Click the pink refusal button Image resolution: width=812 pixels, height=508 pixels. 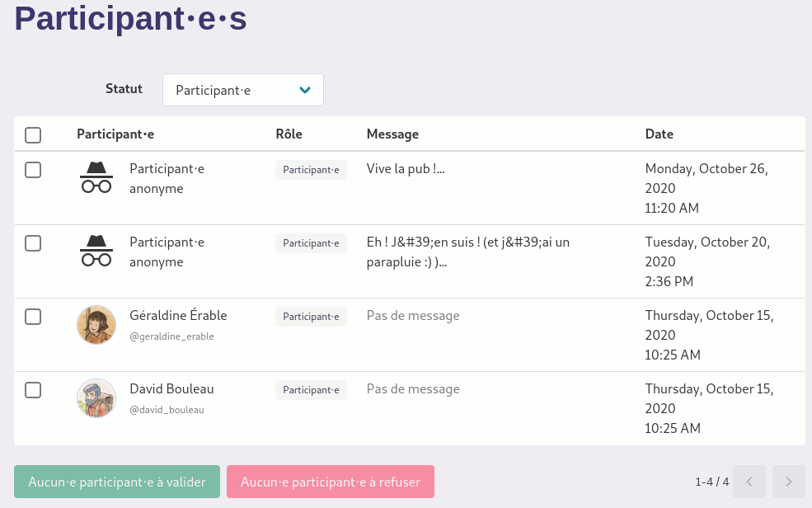pos(330,482)
